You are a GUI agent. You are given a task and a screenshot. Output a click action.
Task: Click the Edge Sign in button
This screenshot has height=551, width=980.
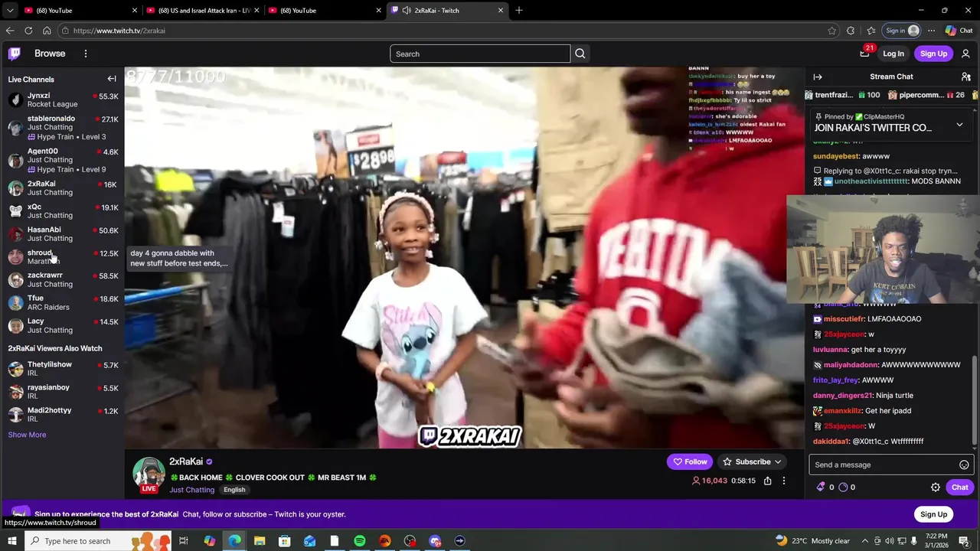pos(902,31)
